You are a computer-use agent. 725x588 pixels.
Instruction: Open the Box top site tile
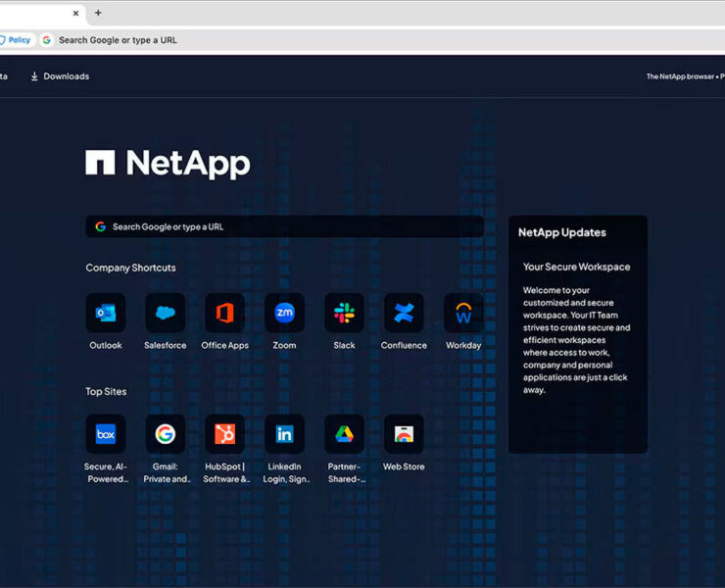pos(106,434)
